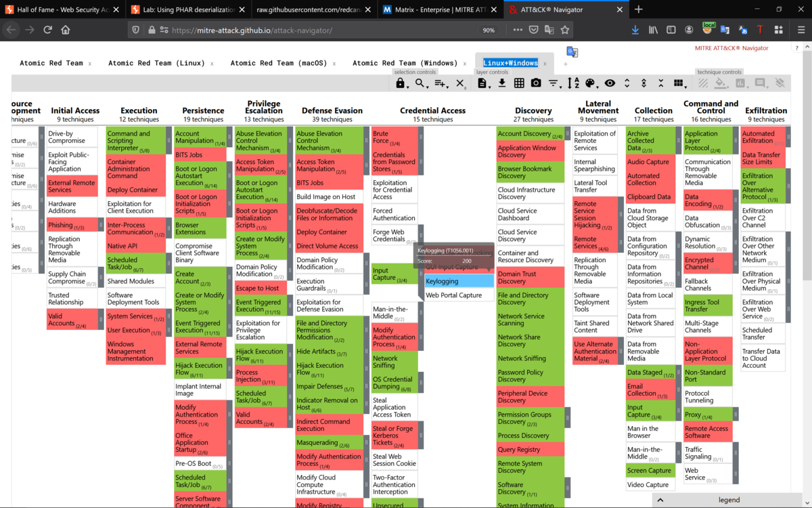The width and height of the screenshot is (812, 508).
Task: Toggle show/hide disabled techniques eye
Action: pyautogui.click(x=610, y=83)
